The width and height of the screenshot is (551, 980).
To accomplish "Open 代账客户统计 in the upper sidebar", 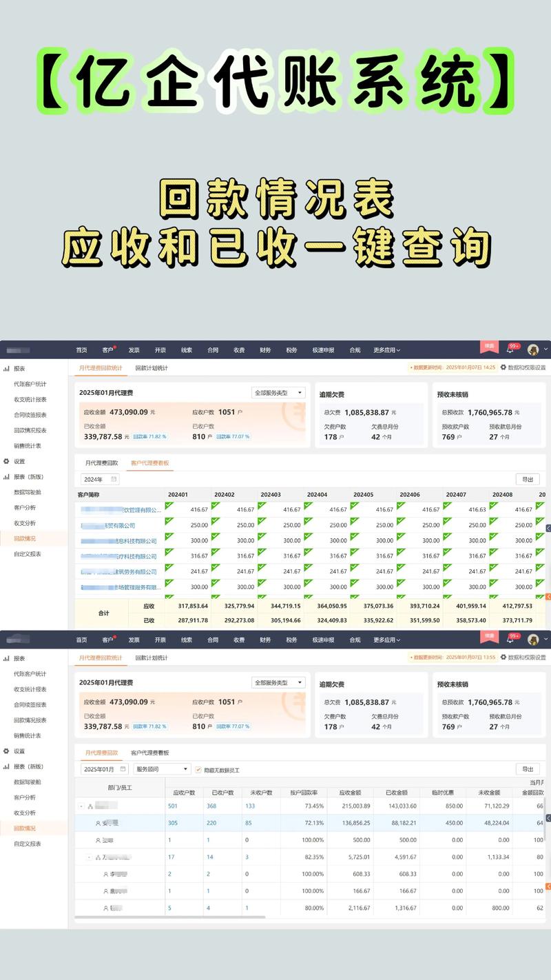I will tap(30, 384).
